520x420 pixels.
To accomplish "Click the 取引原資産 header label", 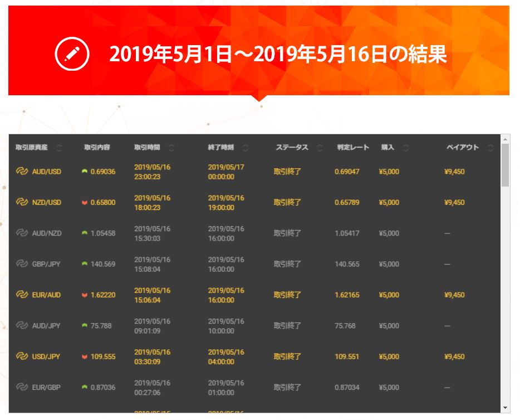I will click(x=32, y=147).
